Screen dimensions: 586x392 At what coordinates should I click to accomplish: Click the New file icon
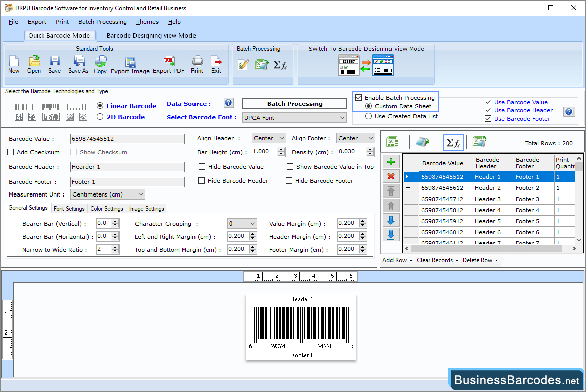(14, 64)
